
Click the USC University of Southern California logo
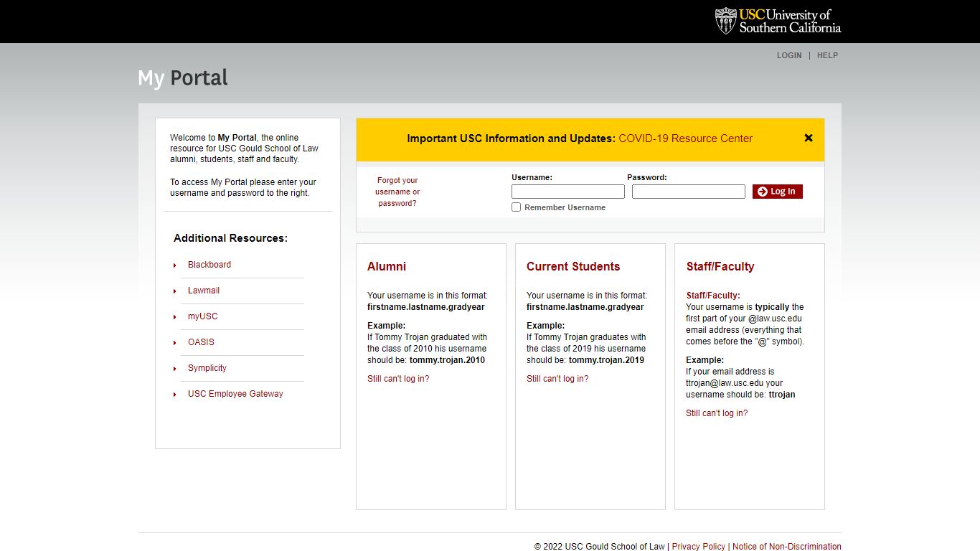(778, 21)
